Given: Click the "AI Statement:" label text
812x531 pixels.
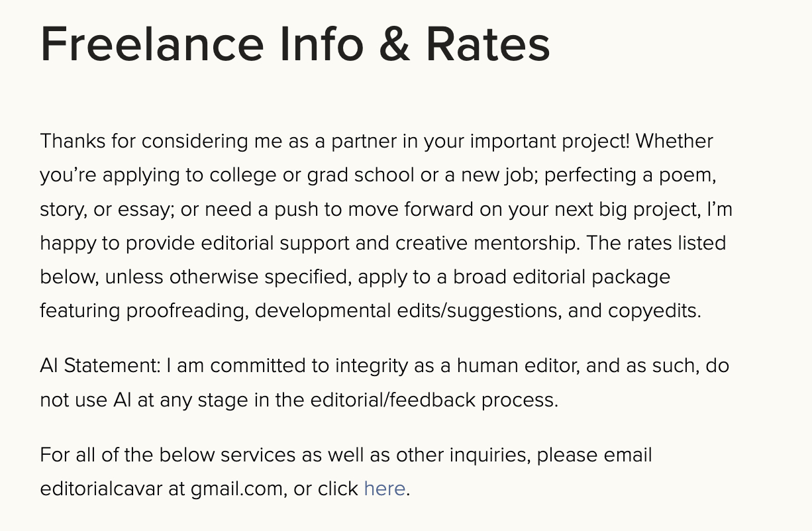Looking at the screenshot, I should [x=99, y=365].
